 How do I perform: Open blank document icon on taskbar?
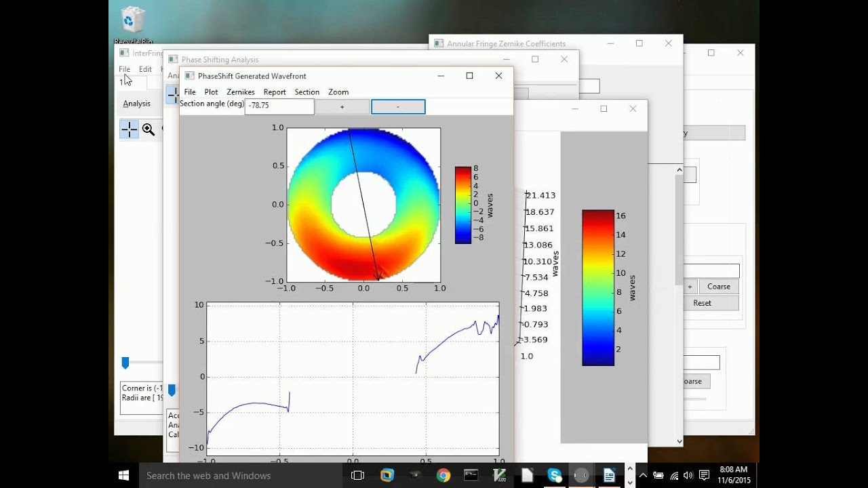(527, 476)
